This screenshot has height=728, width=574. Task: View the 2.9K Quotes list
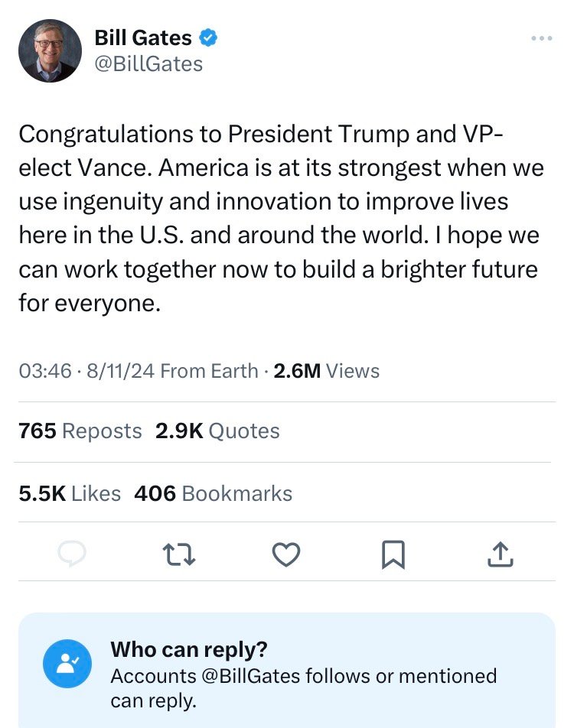pos(217,431)
